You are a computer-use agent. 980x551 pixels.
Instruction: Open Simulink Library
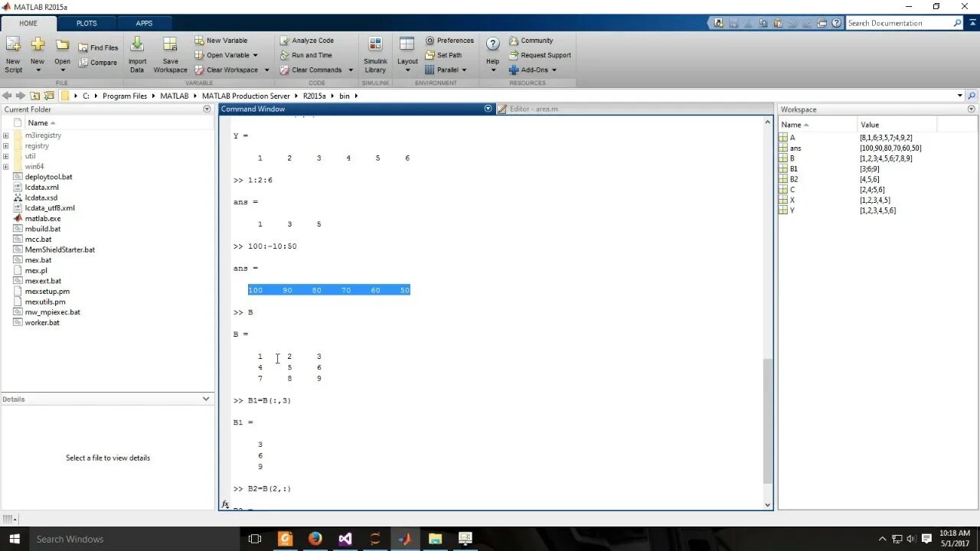pos(375,54)
